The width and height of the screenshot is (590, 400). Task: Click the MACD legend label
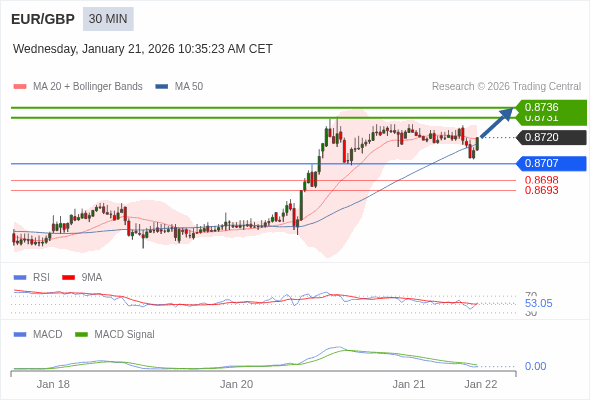pos(48,335)
